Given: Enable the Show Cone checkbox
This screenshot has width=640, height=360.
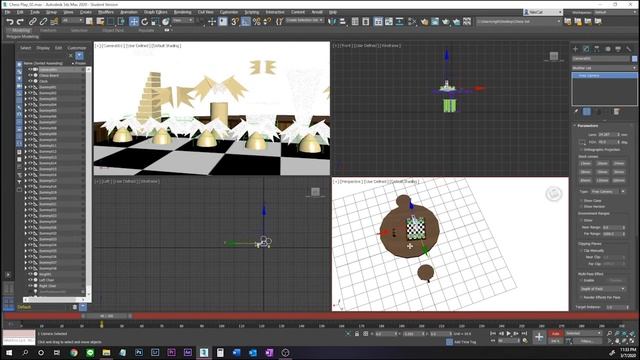Looking at the screenshot, I should (x=581, y=200).
